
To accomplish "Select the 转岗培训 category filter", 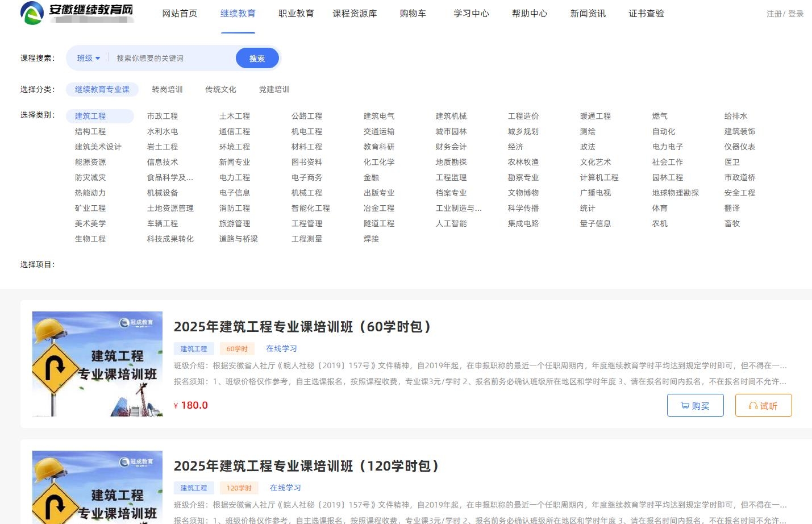I will click(167, 89).
